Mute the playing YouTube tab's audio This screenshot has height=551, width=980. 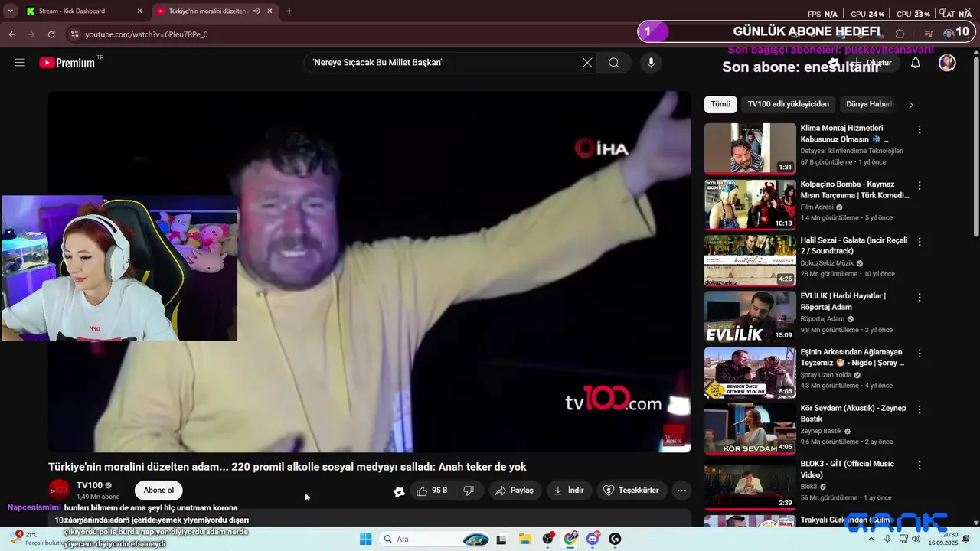pyautogui.click(x=256, y=11)
